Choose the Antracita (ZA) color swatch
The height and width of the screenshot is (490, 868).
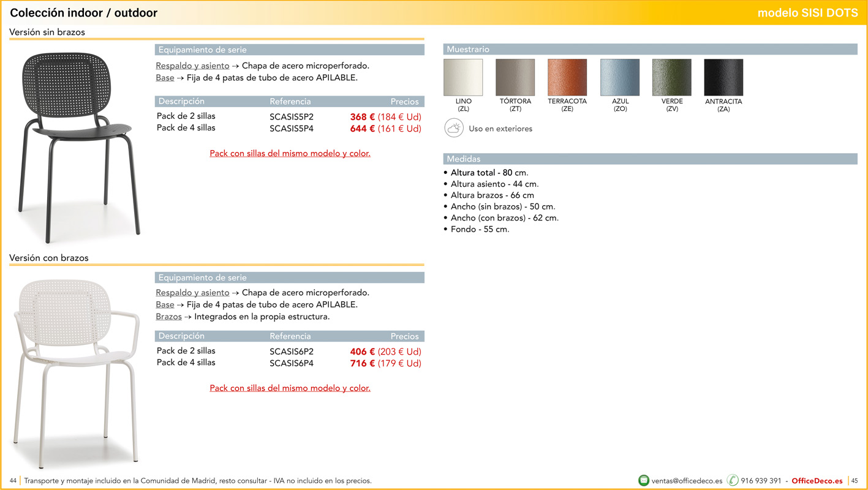723,78
